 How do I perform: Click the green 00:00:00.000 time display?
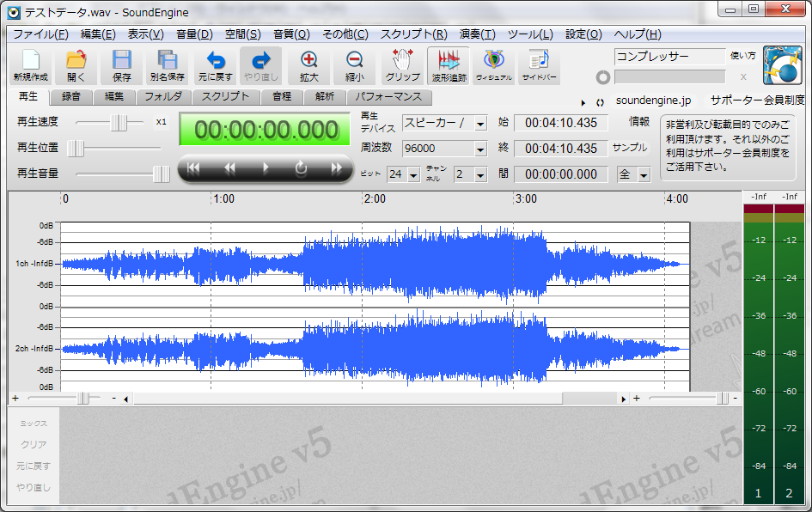coord(266,130)
